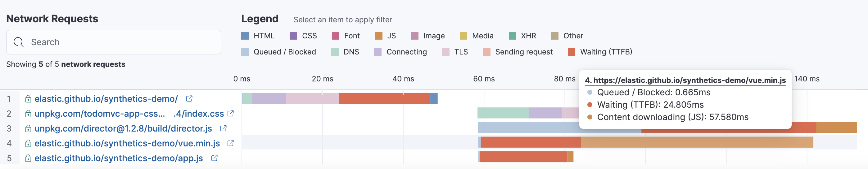Click the search magnifier icon
This screenshot has height=169, width=868.
coord(19,42)
